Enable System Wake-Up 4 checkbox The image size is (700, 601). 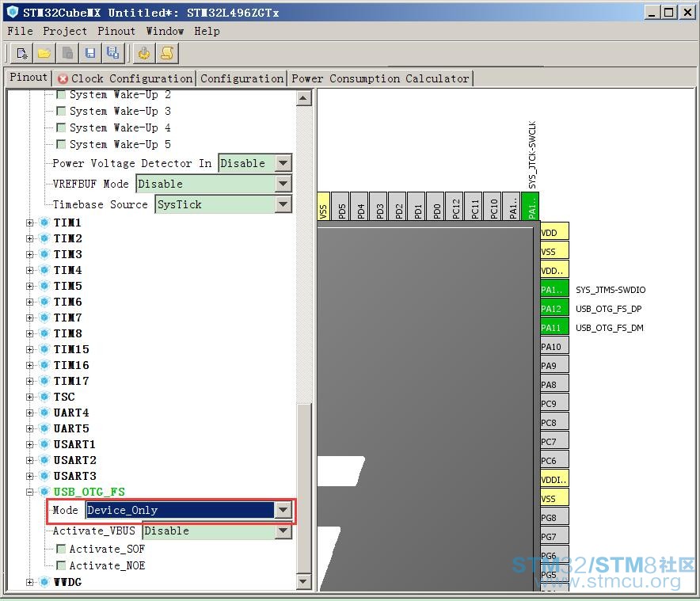(61, 127)
